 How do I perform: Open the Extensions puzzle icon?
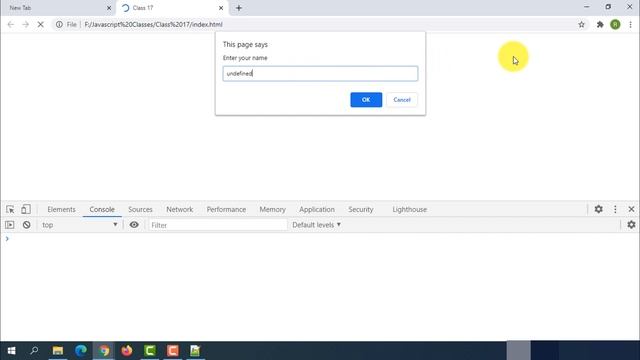600,24
